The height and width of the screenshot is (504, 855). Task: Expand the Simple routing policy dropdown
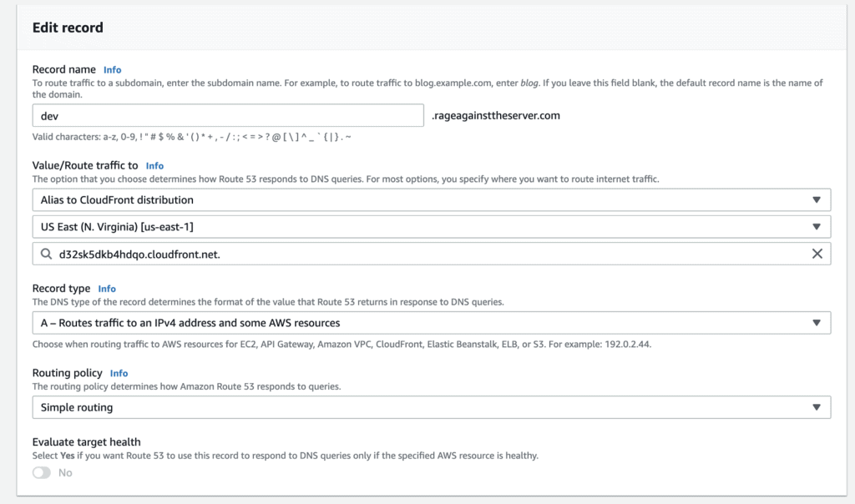tap(417, 407)
